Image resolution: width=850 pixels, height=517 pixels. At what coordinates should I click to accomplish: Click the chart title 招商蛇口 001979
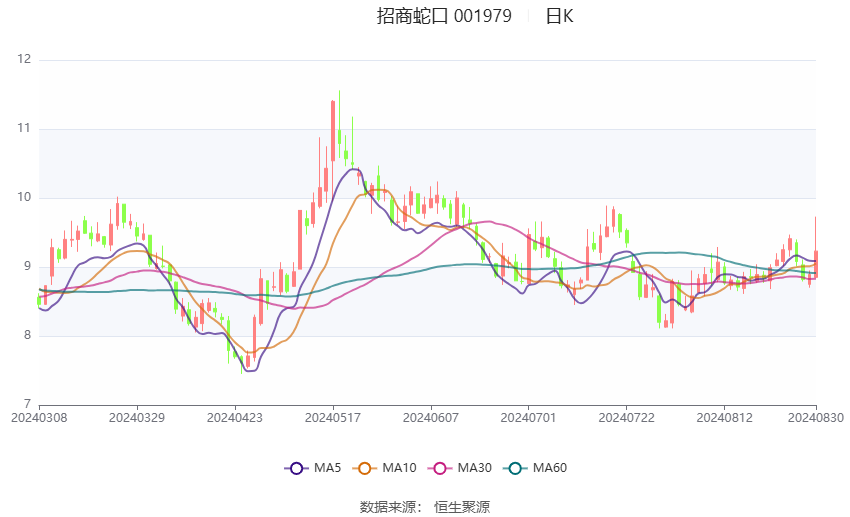[444, 16]
